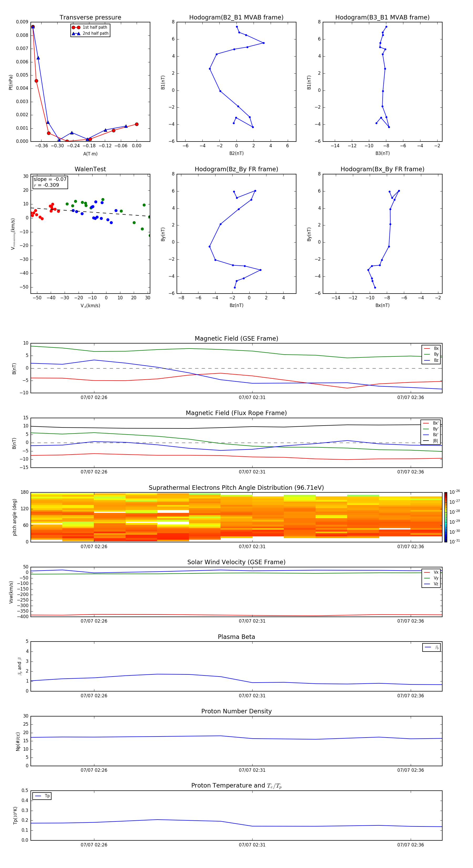The height and width of the screenshot is (868, 473).
Task: Click the dashed regression line in WalenTest
Action: coord(90,212)
